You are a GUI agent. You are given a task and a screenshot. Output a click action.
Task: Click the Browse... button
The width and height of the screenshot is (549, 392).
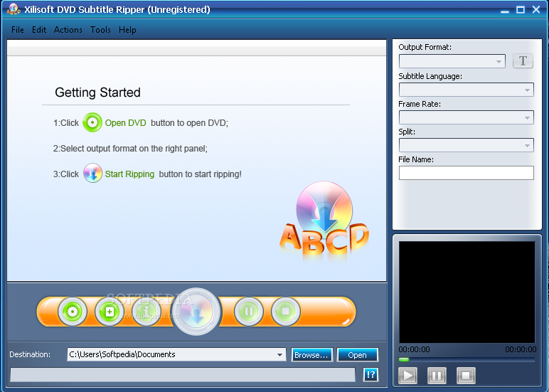311,355
